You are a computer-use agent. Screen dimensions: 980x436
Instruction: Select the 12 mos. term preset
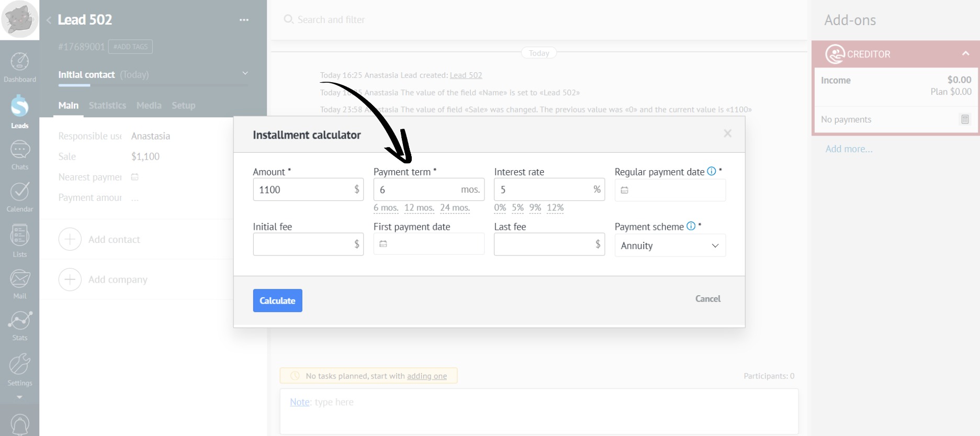pos(419,208)
